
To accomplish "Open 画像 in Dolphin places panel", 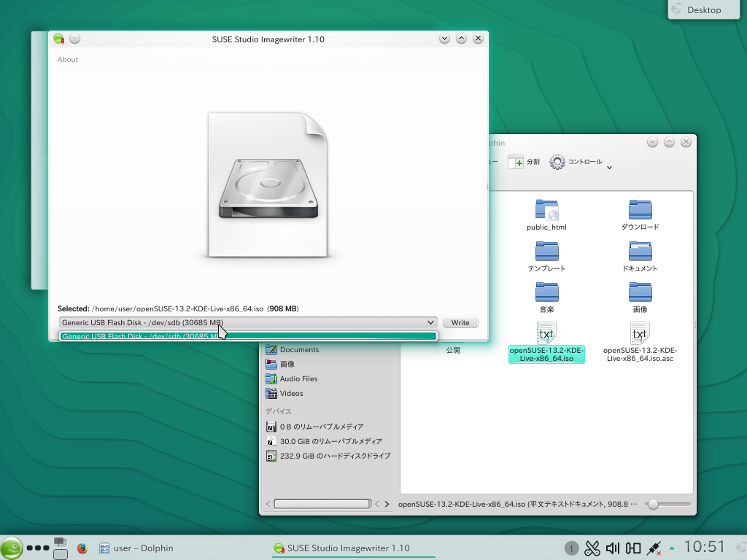I will [280, 365].
